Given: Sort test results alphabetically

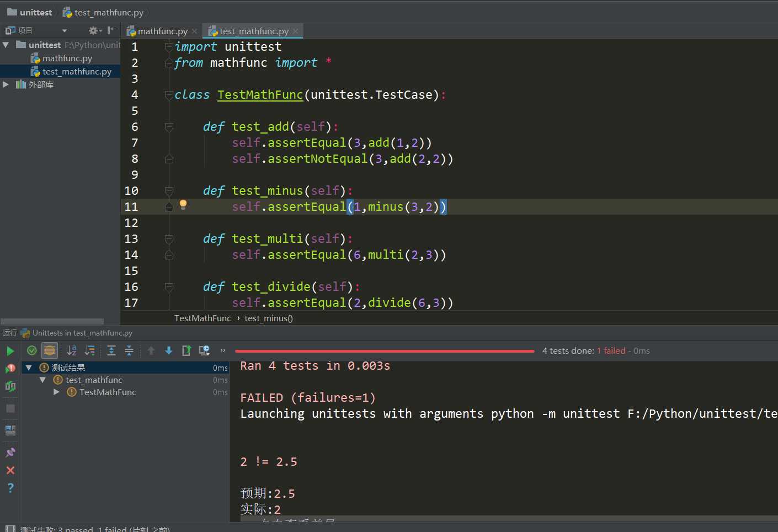Looking at the screenshot, I should click(x=72, y=350).
